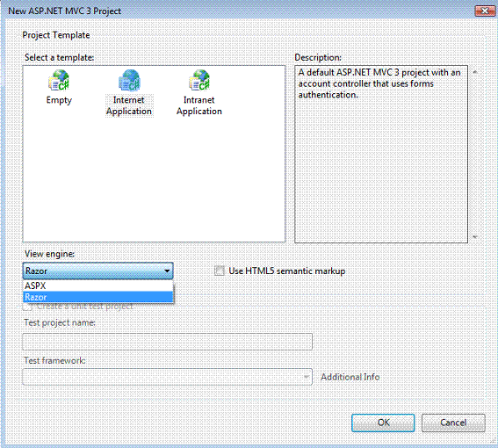Open the Additional Info link

350,377
